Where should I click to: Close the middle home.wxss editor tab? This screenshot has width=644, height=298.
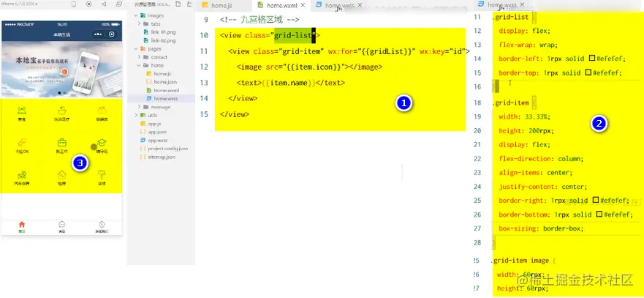click(360, 5)
